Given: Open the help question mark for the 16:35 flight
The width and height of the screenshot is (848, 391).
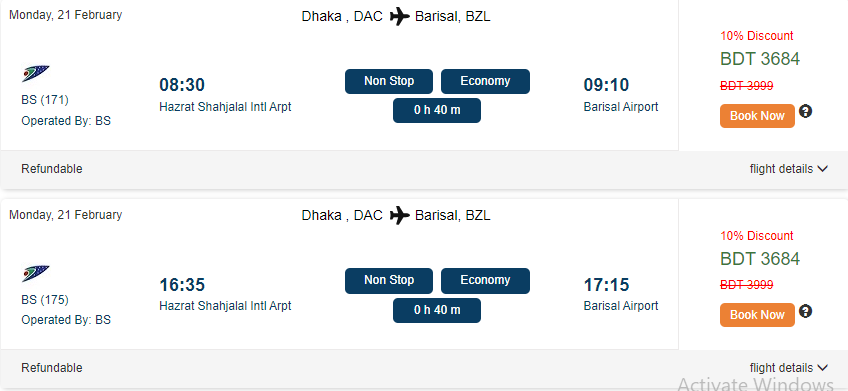Looking at the screenshot, I should 805,312.
